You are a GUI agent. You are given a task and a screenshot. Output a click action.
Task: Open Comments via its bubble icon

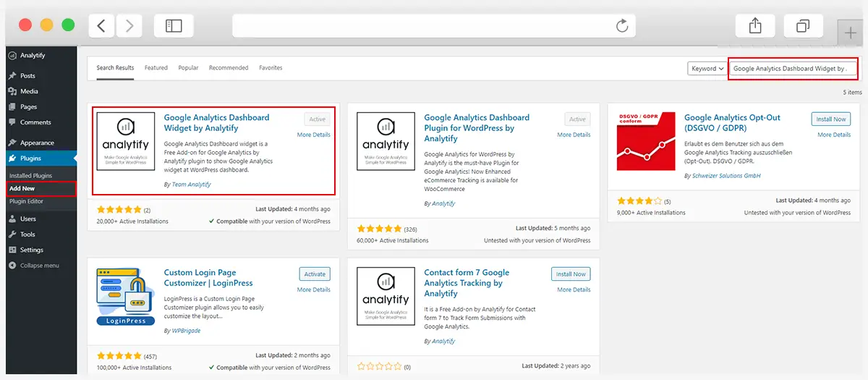(x=12, y=122)
